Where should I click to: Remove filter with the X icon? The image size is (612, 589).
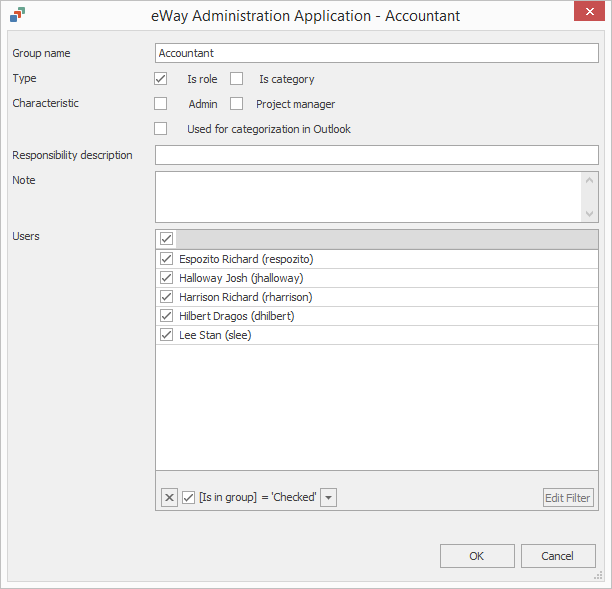(169, 497)
